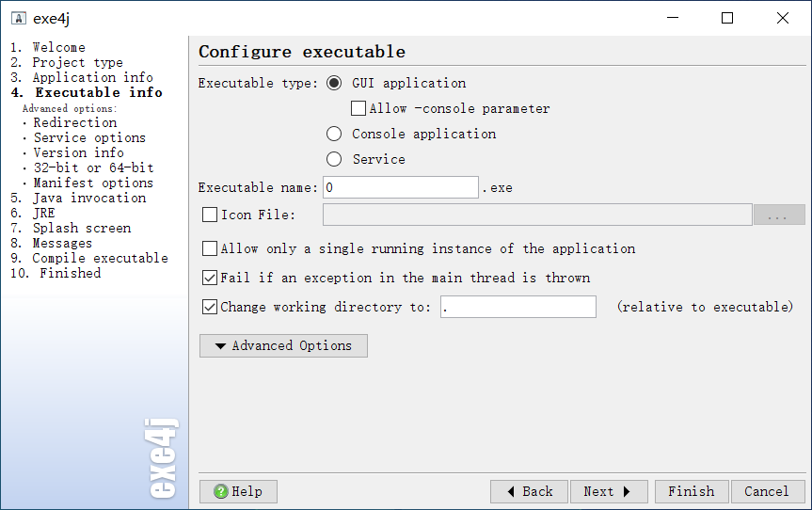Toggle the Icon File checkbox
812x510 pixels.
tap(210, 215)
